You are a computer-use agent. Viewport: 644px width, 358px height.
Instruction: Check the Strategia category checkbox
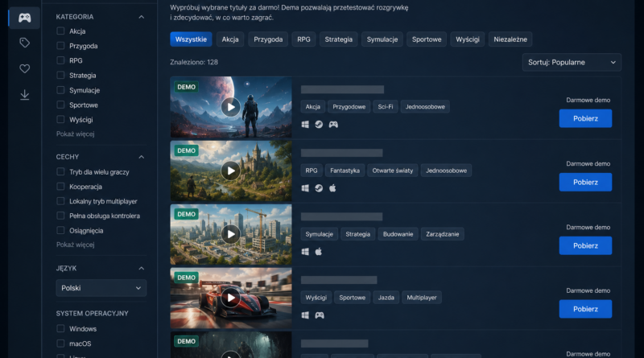pyautogui.click(x=60, y=75)
